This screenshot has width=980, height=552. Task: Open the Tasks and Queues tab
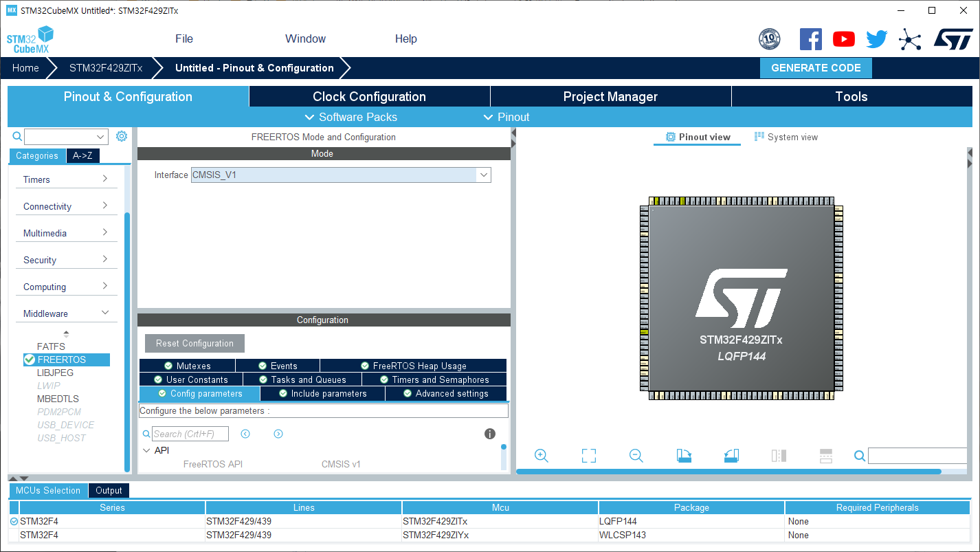(x=302, y=379)
